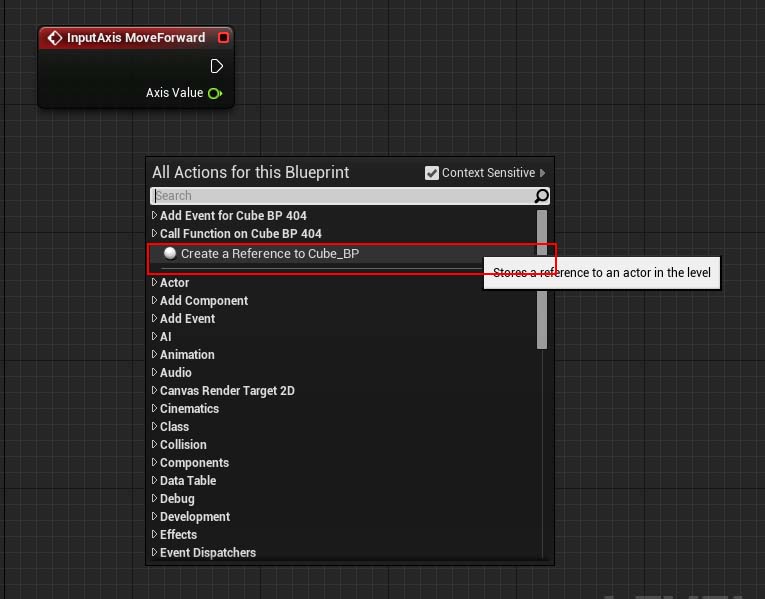Expand the Data Table category
Viewport: 765px width, 599px height.
point(154,480)
